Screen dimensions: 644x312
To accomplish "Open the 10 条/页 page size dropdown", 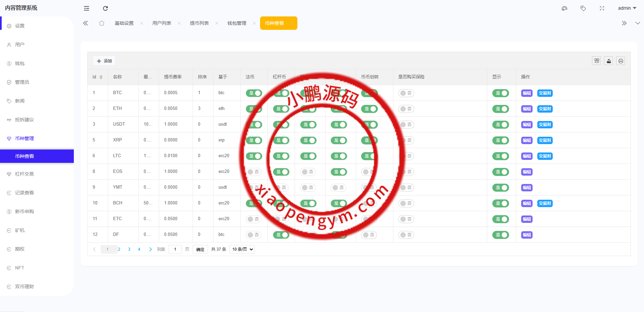I will (242, 249).
